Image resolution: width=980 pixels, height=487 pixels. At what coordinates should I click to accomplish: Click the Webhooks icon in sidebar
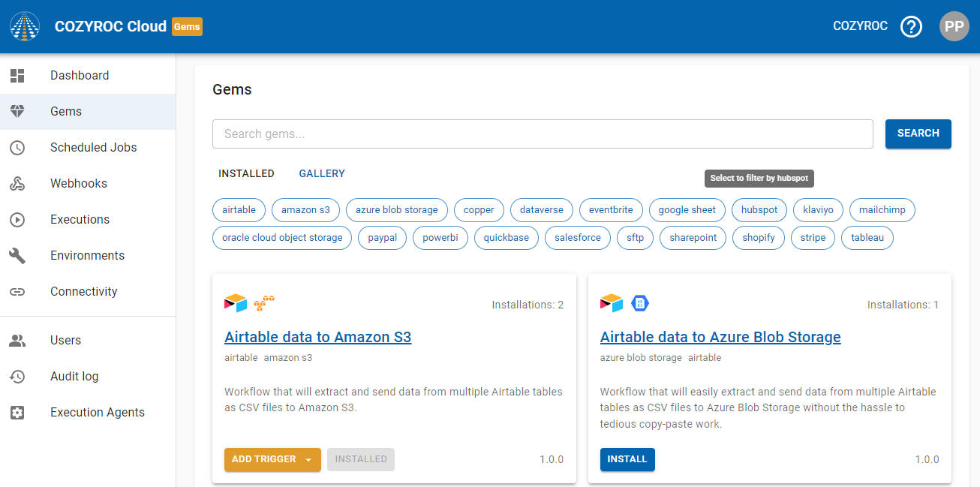point(17,184)
